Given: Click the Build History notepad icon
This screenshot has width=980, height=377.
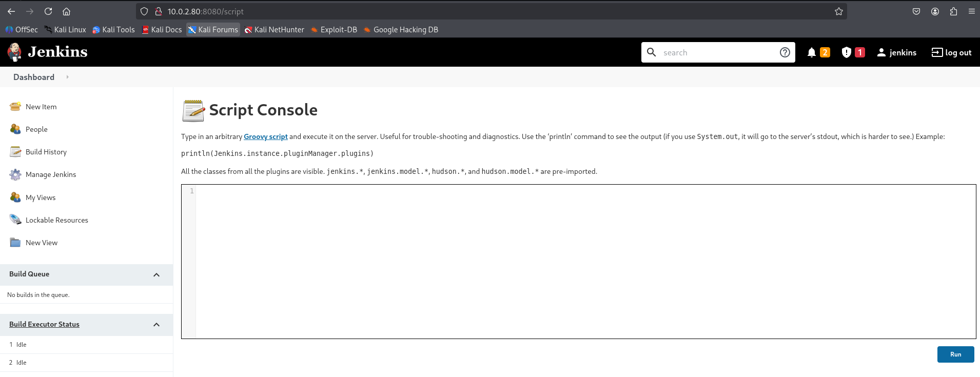Looking at the screenshot, I should pos(15,152).
